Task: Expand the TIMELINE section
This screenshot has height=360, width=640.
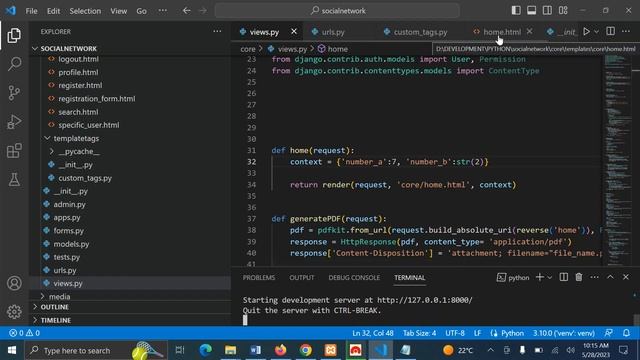Action: tap(56, 320)
